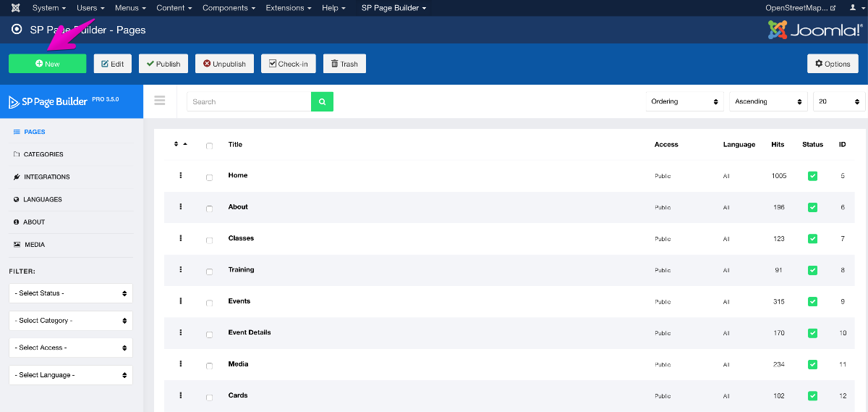The height and width of the screenshot is (412, 868).
Task: Open the Select Category filter dropdown
Action: pos(71,320)
